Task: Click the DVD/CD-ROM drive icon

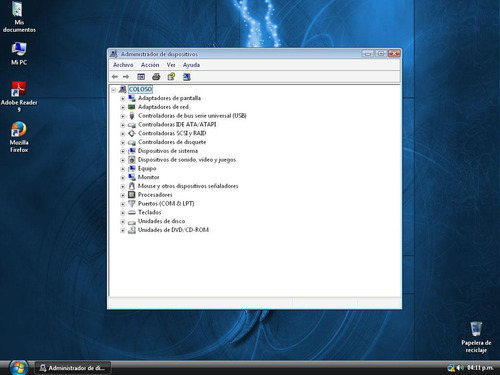Action: [x=132, y=230]
